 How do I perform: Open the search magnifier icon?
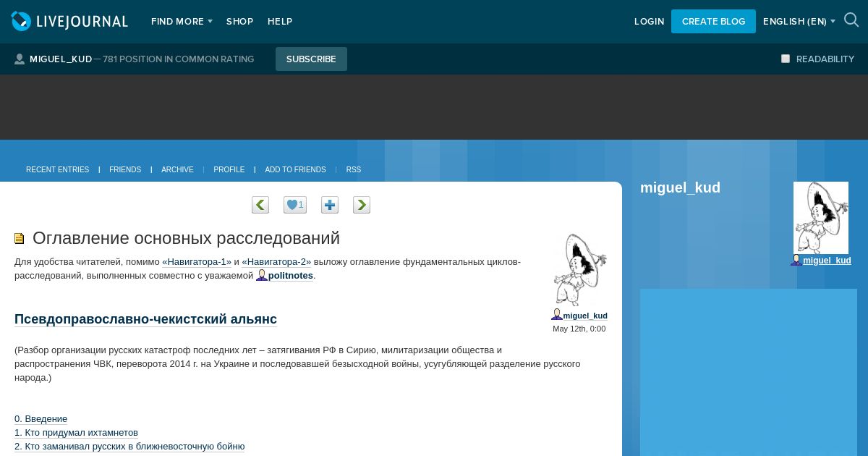pyautogui.click(x=851, y=20)
